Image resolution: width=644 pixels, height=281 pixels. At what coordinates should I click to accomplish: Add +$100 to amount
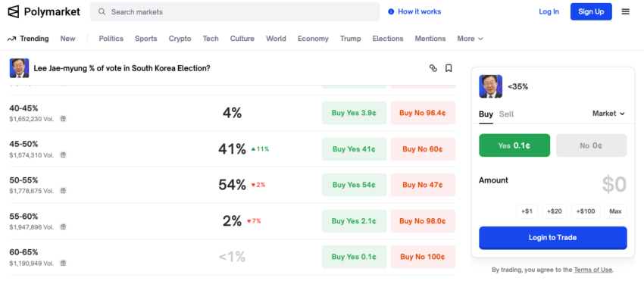(x=586, y=211)
